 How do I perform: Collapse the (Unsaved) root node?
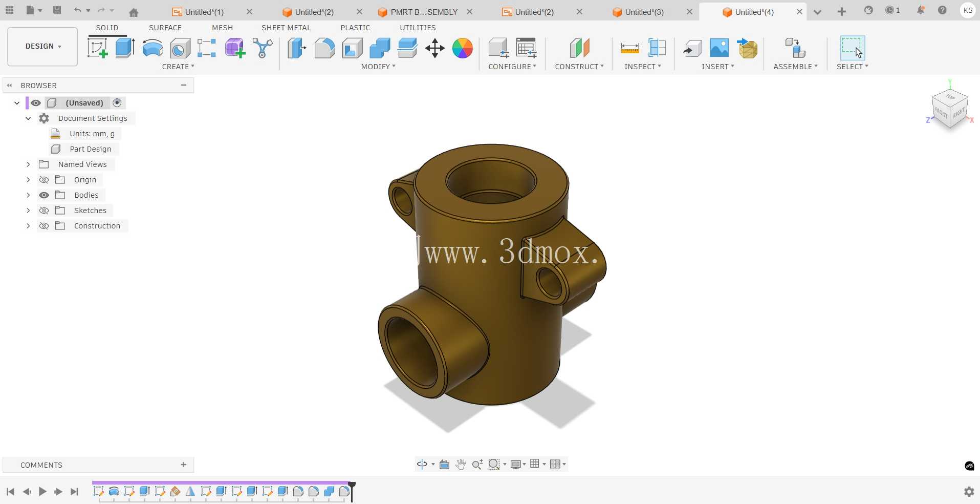[17, 103]
